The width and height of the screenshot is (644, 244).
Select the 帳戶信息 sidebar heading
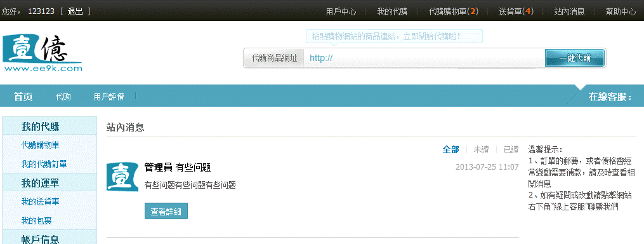(x=40, y=239)
